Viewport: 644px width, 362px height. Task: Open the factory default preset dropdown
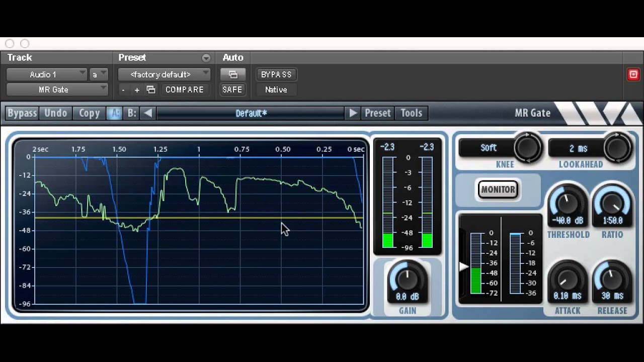pyautogui.click(x=164, y=74)
